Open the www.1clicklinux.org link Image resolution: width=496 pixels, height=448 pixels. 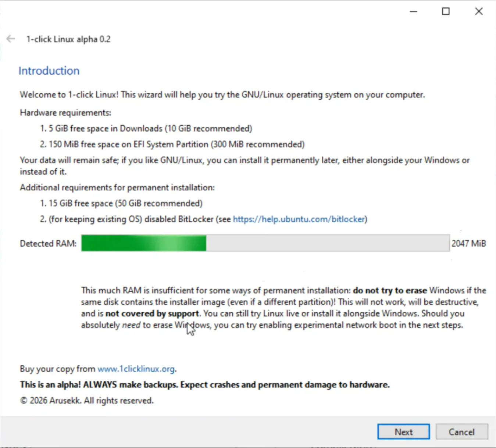[136, 369]
